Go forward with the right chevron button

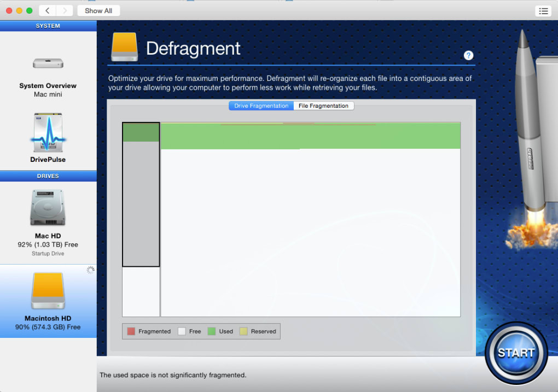click(x=65, y=11)
